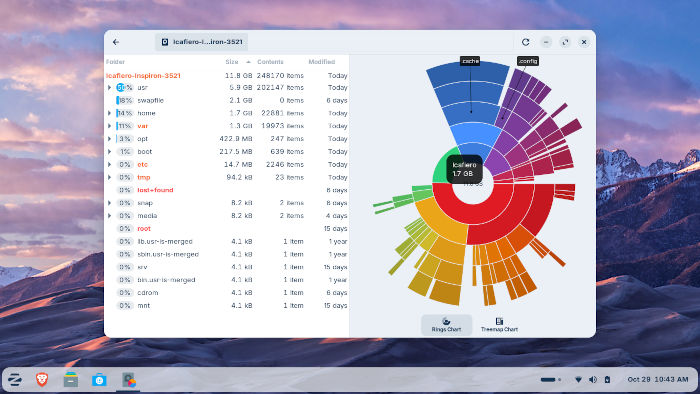Select the lost+found row
Image resolution: width=700 pixels, height=394 pixels.
click(227, 190)
